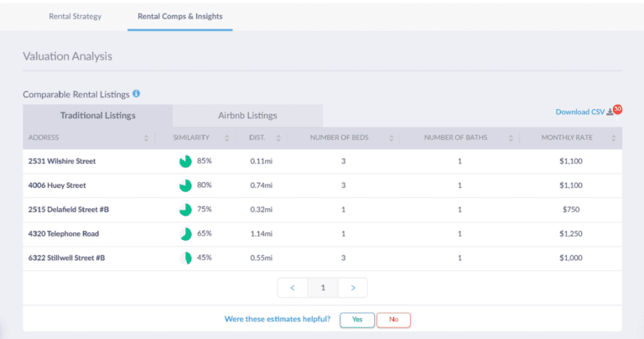Click the 85% similarity pie icon
Image resolution: width=644 pixels, height=339 pixels.
(185, 161)
